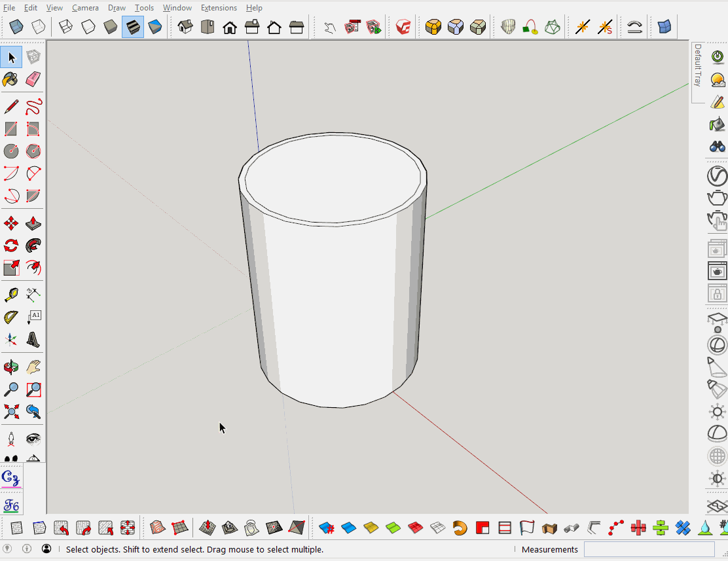Toggle Monochrome face style
The width and height of the screenshot is (728, 561).
coord(155,27)
